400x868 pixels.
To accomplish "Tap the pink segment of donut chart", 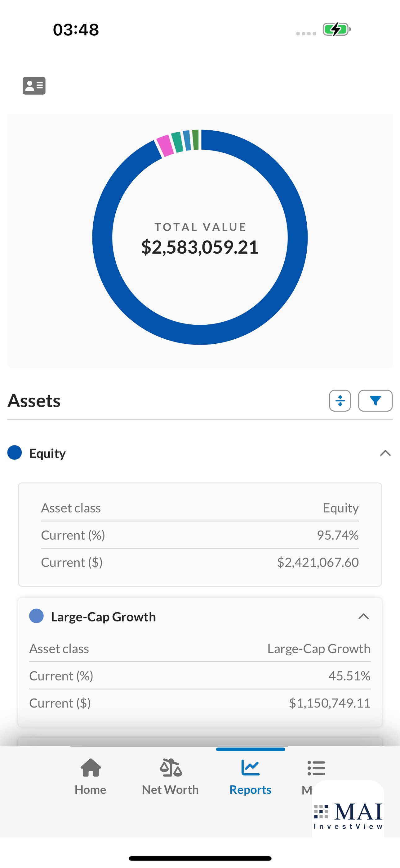I will [165, 146].
